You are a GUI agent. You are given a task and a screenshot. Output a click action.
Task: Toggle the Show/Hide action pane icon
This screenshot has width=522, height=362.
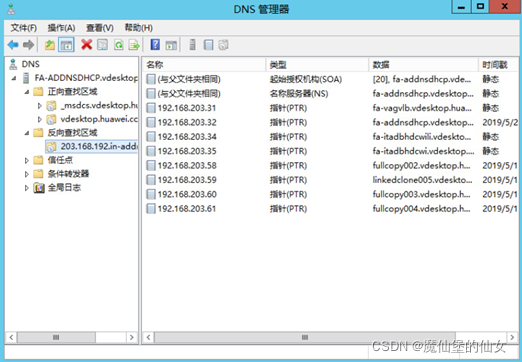click(171, 45)
